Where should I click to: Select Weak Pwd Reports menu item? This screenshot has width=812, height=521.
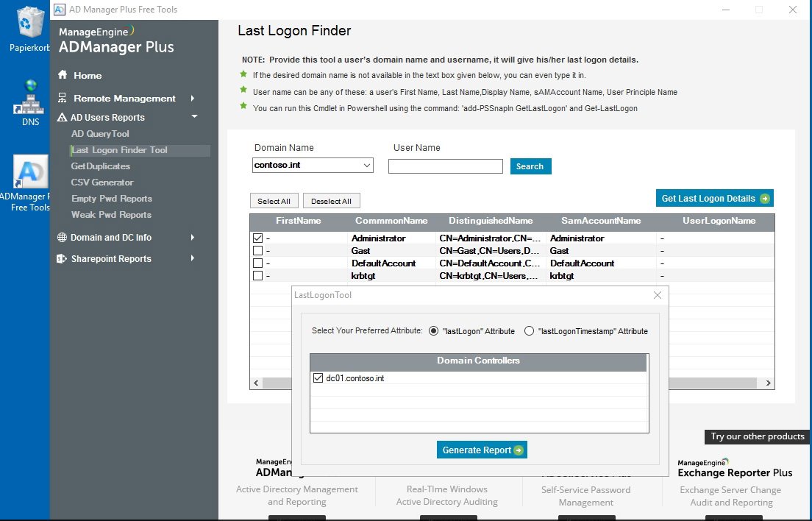(x=111, y=215)
